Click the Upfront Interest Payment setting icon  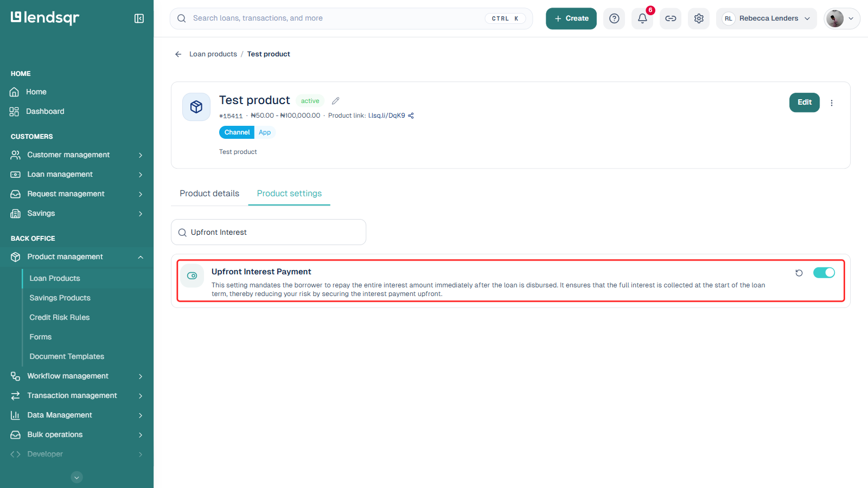(192, 276)
